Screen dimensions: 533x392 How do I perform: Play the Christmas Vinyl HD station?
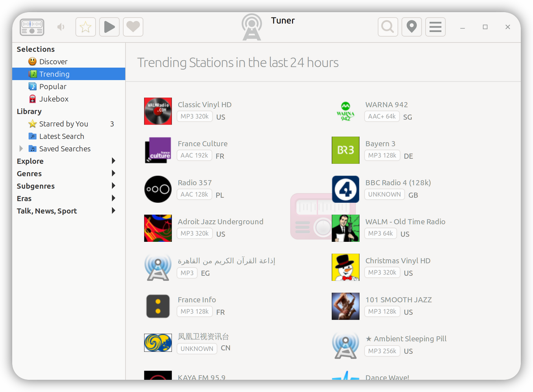pos(398,261)
